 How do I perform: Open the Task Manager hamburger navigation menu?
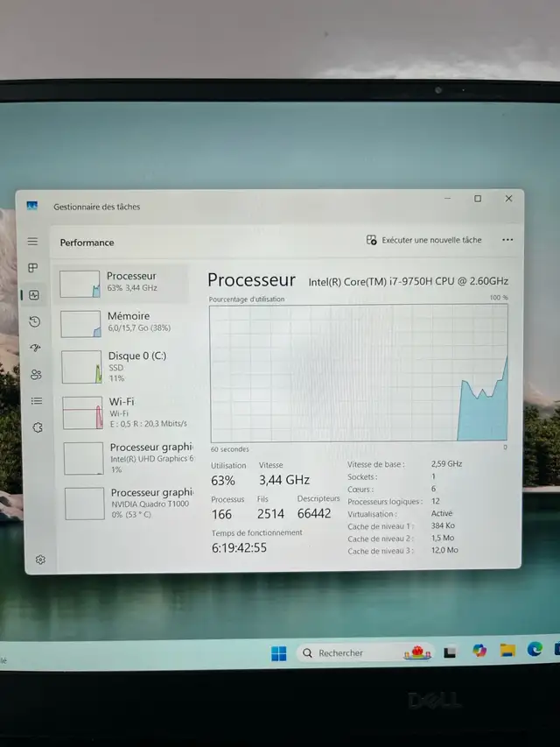click(32, 242)
